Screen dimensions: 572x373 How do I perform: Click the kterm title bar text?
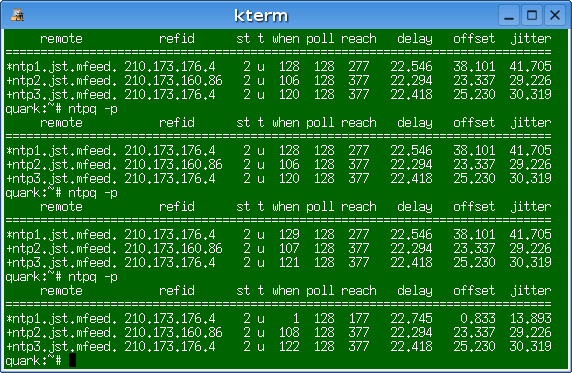coord(261,16)
